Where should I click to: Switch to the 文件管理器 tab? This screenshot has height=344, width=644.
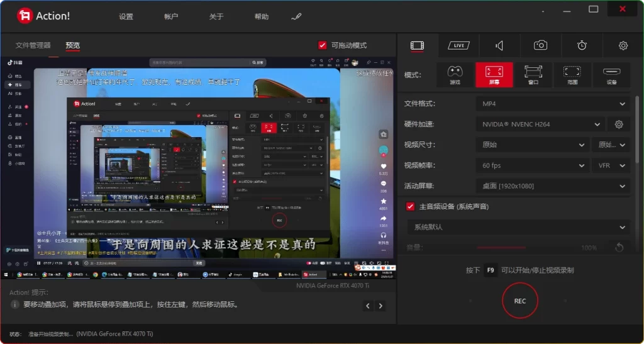pos(33,45)
